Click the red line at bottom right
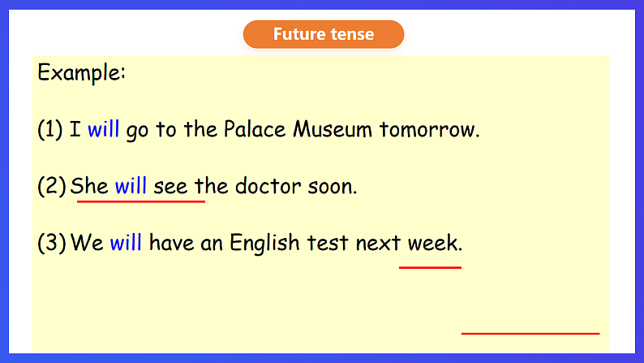 [x=530, y=333]
